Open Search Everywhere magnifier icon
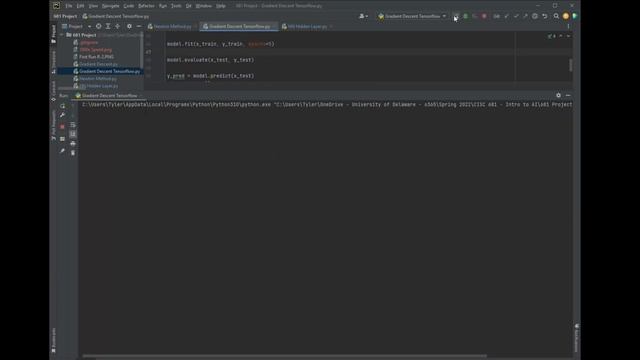The height and width of the screenshot is (360, 640). [556, 16]
